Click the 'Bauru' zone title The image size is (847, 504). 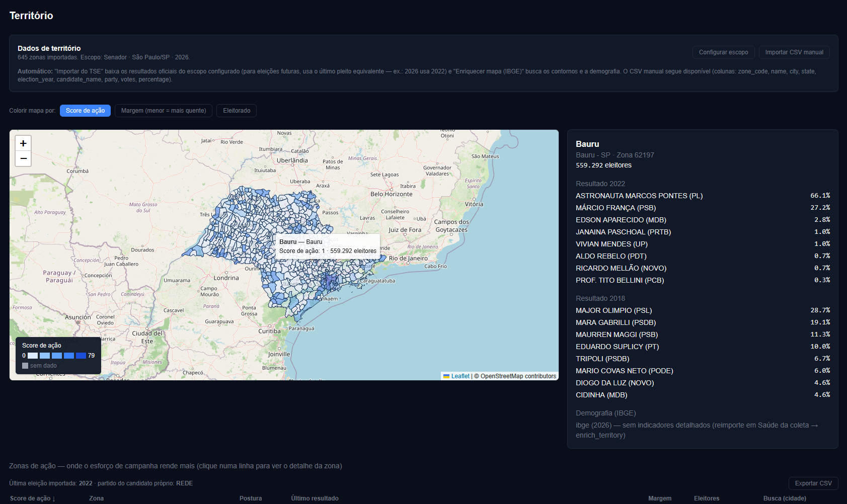click(587, 144)
